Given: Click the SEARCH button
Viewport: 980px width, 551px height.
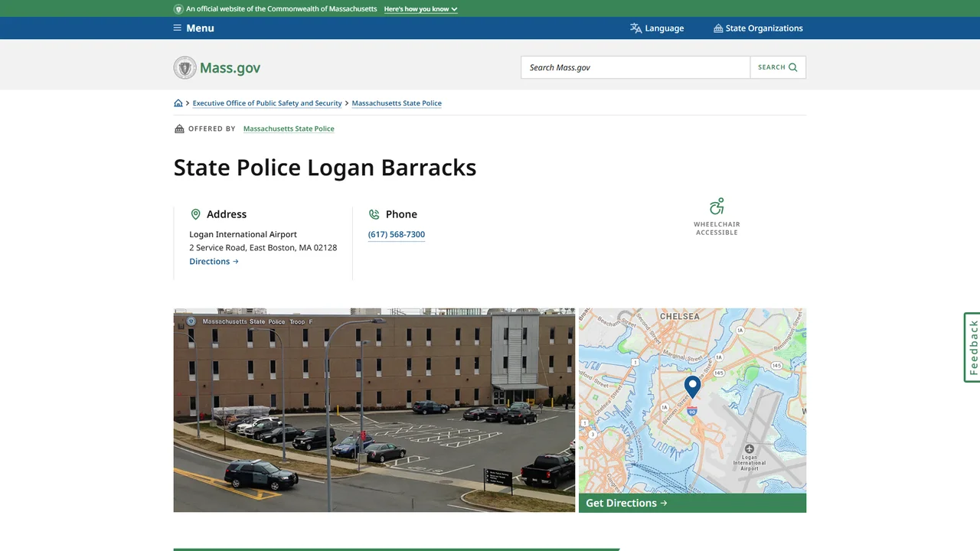Looking at the screenshot, I should coord(778,67).
